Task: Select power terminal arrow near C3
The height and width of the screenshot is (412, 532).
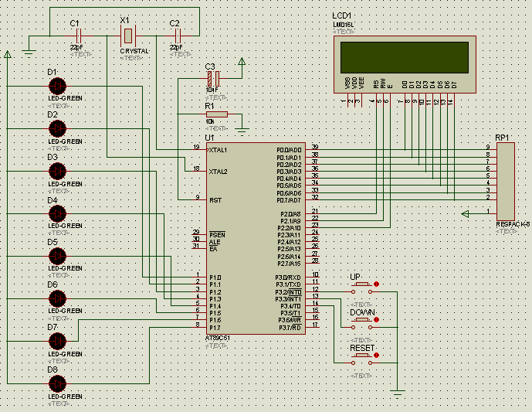Action: click(x=242, y=62)
